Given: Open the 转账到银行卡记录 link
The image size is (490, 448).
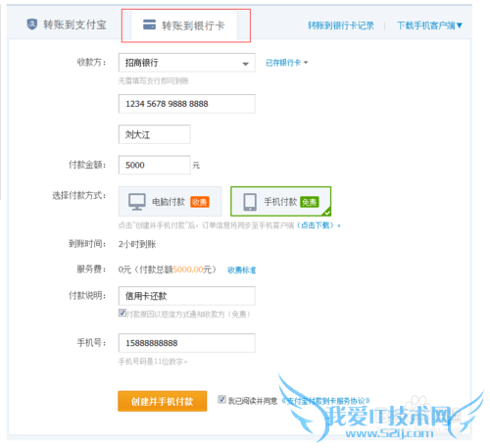Looking at the screenshot, I should click(341, 25).
